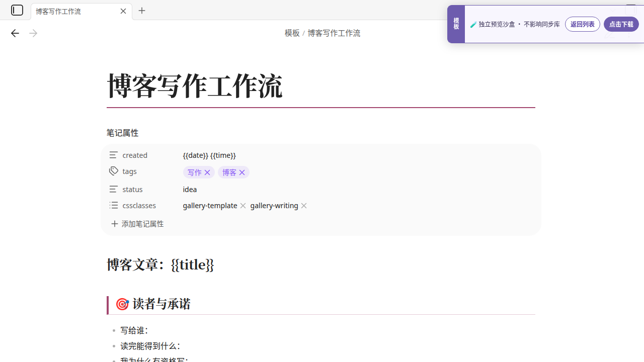Image resolution: width=644 pixels, height=362 pixels.
Task: Edit the created value field
Action: tap(357, 155)
